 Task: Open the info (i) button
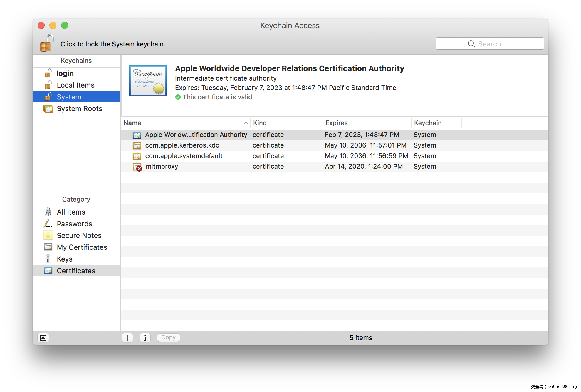145,338
